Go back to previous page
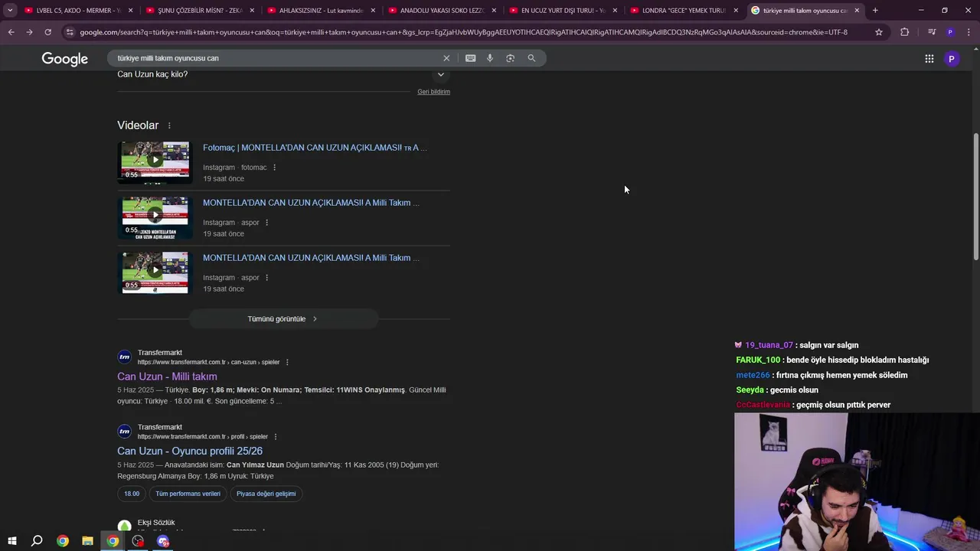980x551 pixels. (11, 32)
